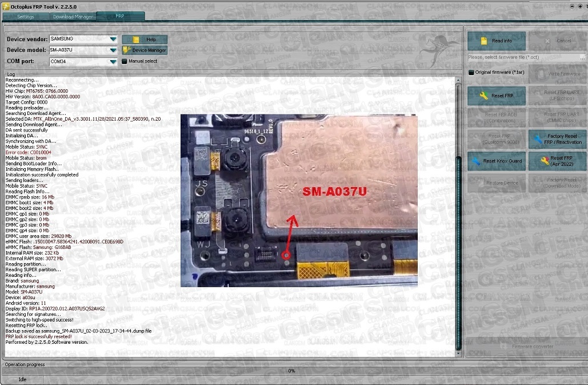Click Reset FRP (Apr 2022) button

click(557, 161)
